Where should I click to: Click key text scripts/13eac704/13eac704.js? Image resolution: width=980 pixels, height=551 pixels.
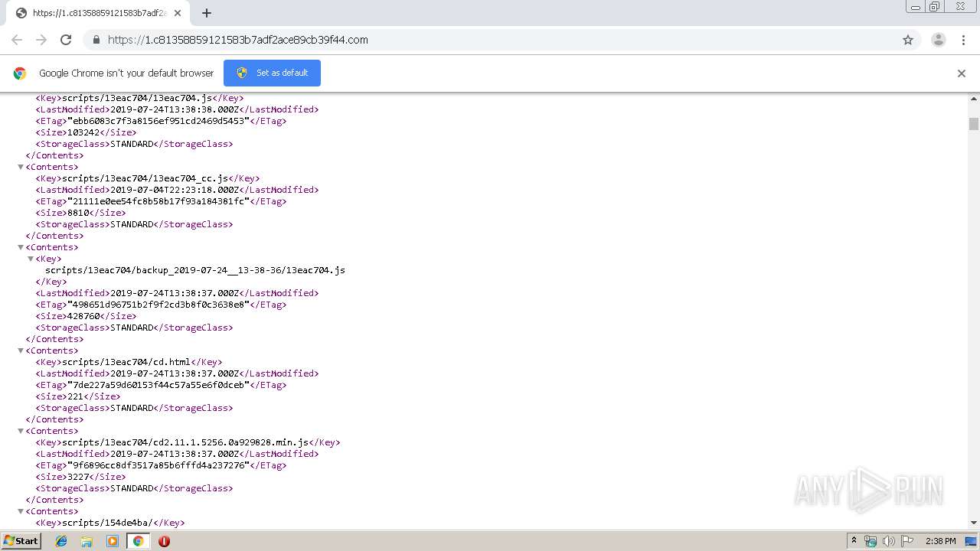pos(137,98)
